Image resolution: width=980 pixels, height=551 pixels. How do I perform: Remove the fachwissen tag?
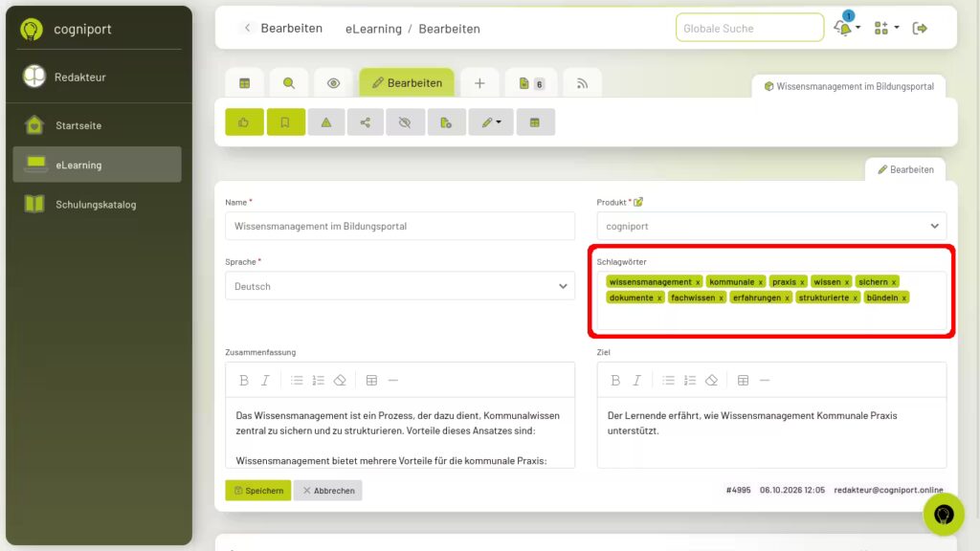pyautogui.click(x=721, y=298)
